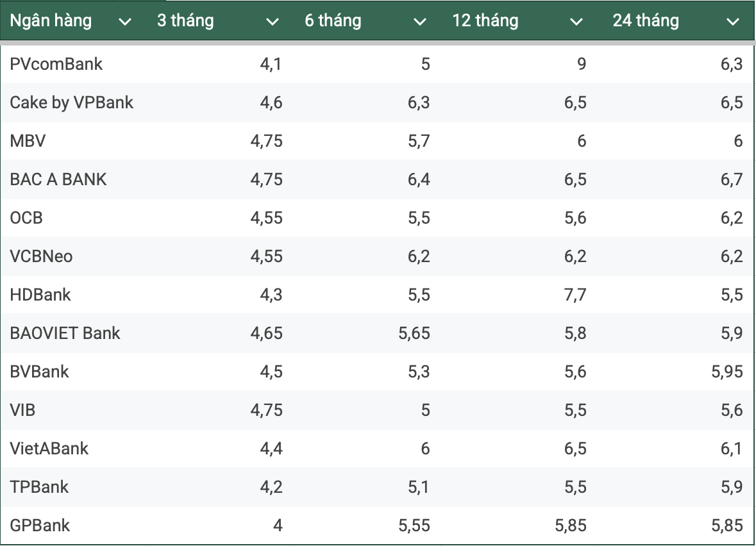Expand the 3 tháng filter arrow
Screen dimensions: 756x546
point(273,22)
